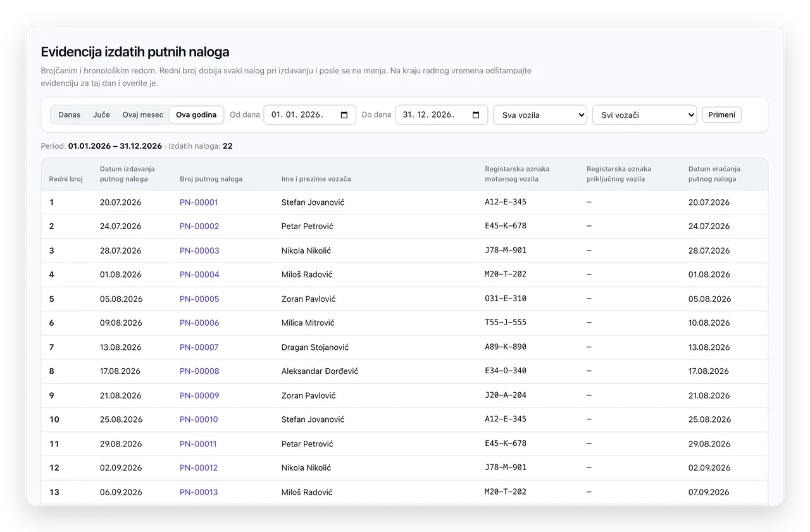Click return date 07.09.2026

click(x=709, y=492)
